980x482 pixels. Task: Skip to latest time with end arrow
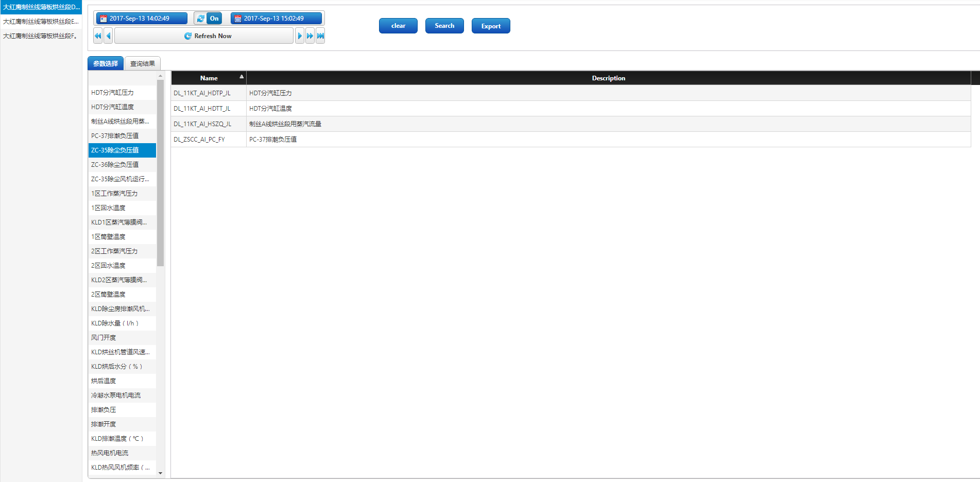pyautogui.click(x=320, y=36)
